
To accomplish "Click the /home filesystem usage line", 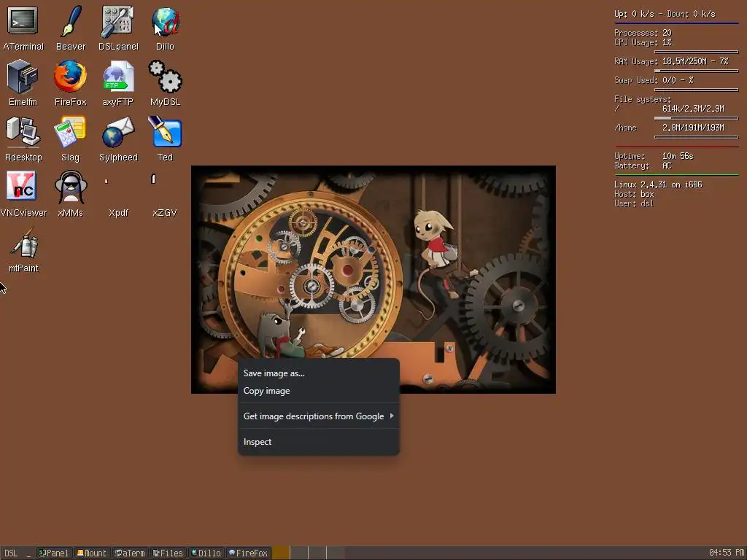I will tap(669, 128).
